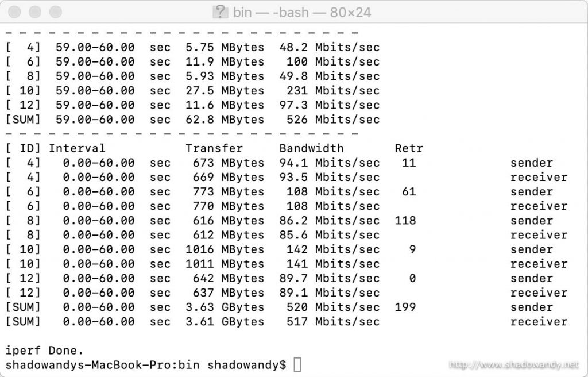Click the total retransmits value 199

405,307
